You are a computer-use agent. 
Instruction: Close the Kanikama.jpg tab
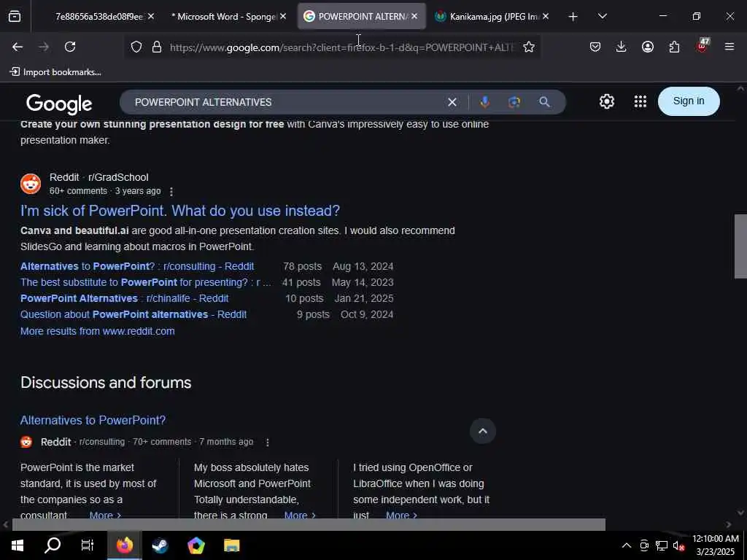(546, 16)
